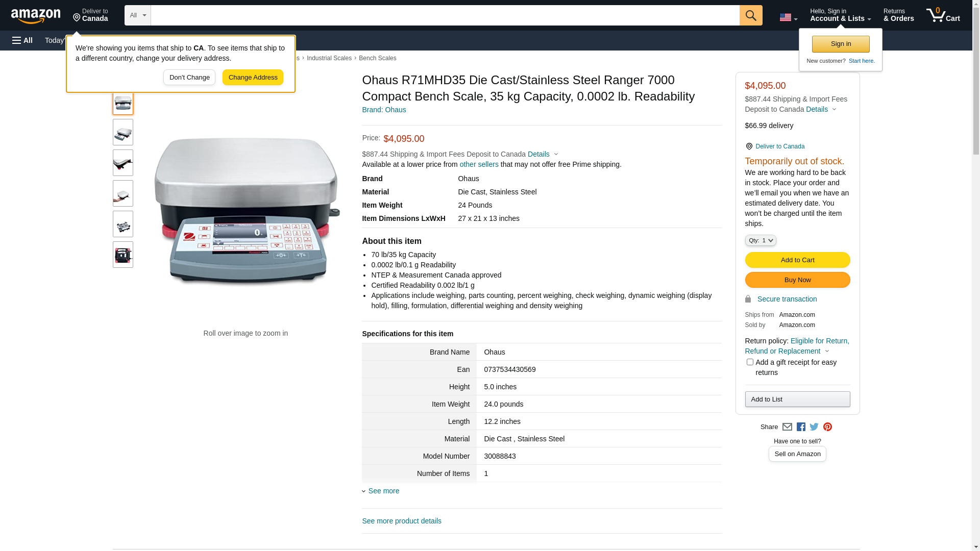
Task: Check the gift receipt checkbox
Action: [750, 362]
